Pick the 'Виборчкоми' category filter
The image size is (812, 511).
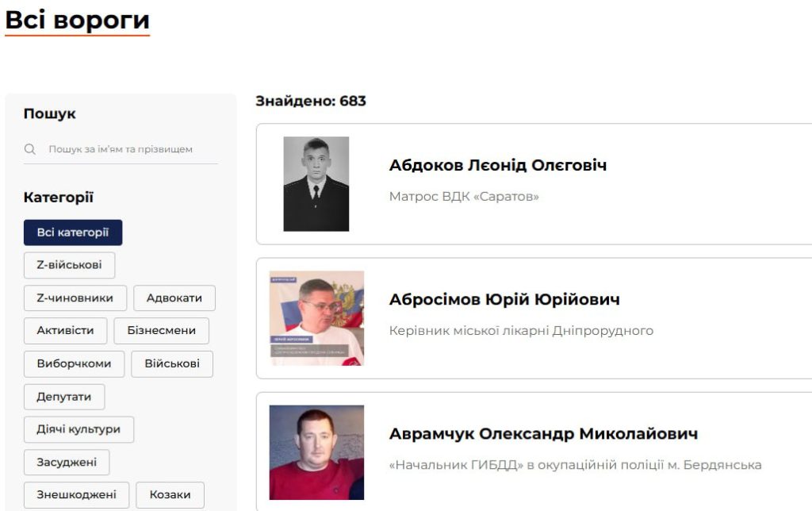point(74,364)
